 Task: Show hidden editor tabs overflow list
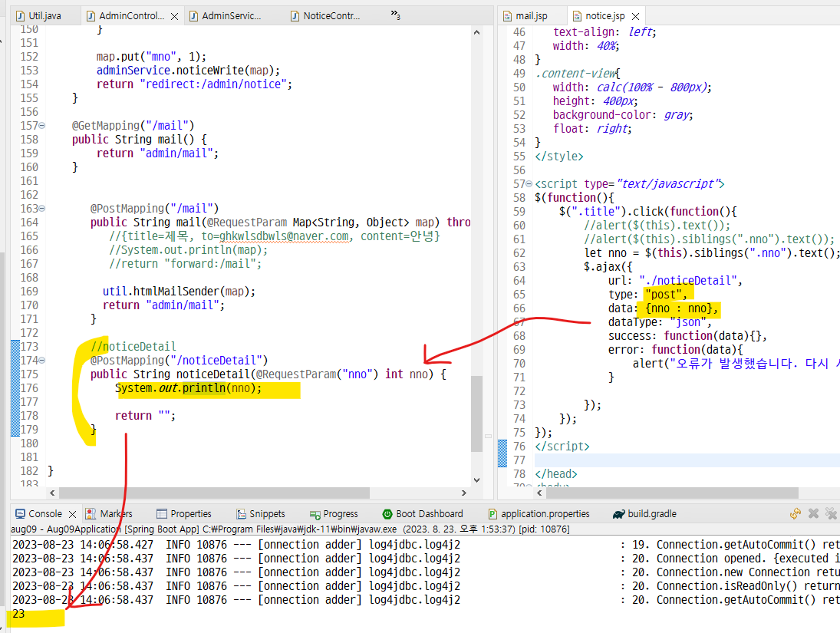point(395,15)
